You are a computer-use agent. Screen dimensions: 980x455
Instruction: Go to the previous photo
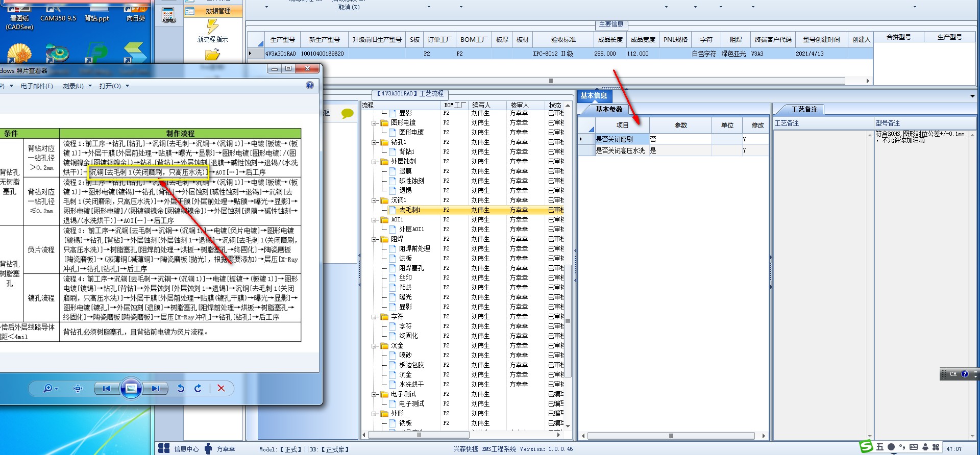point(106,389)
